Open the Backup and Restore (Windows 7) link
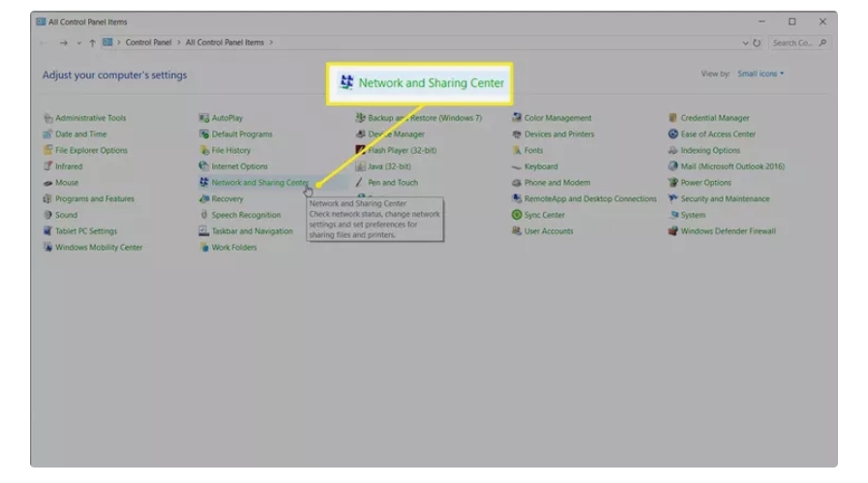 pyautogui.click(x=425, y=118)
